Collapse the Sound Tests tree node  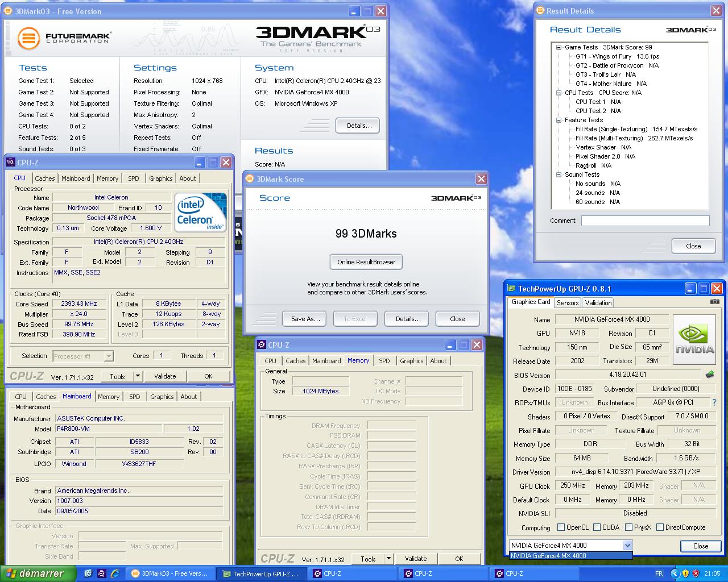point(559,174)
